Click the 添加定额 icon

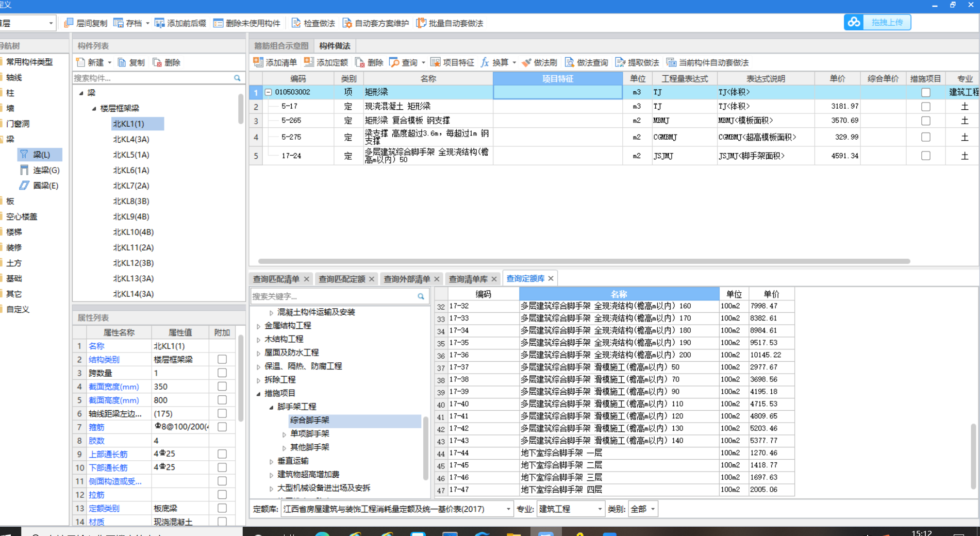coord(309,62)
